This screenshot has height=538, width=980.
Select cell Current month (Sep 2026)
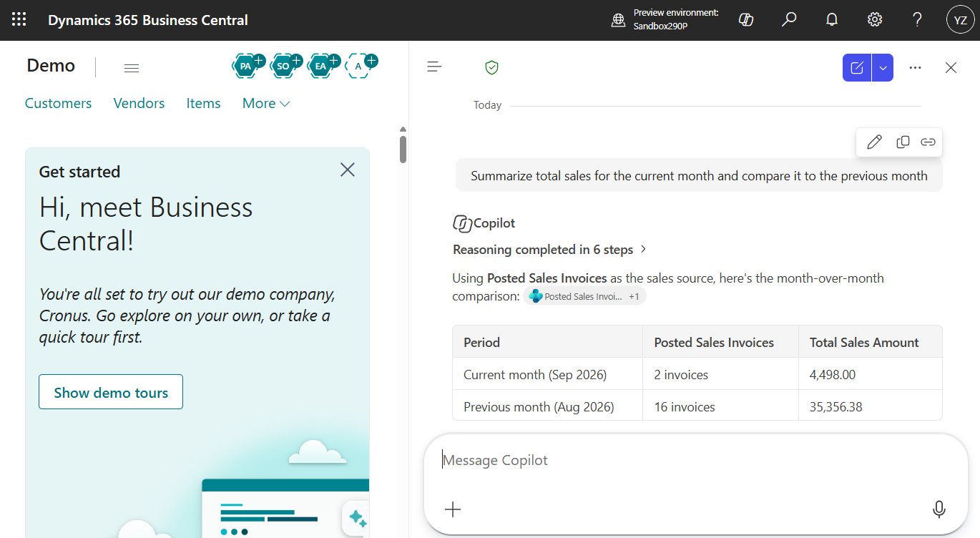point(548,374)
